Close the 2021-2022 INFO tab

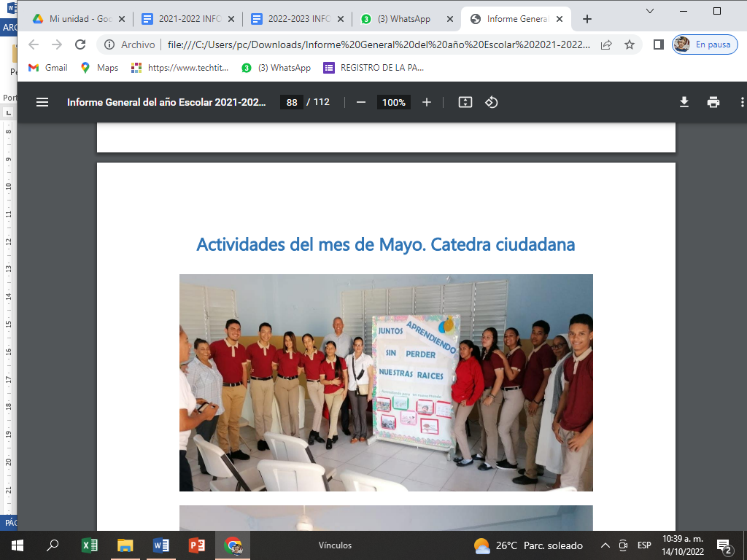(231, 19)
